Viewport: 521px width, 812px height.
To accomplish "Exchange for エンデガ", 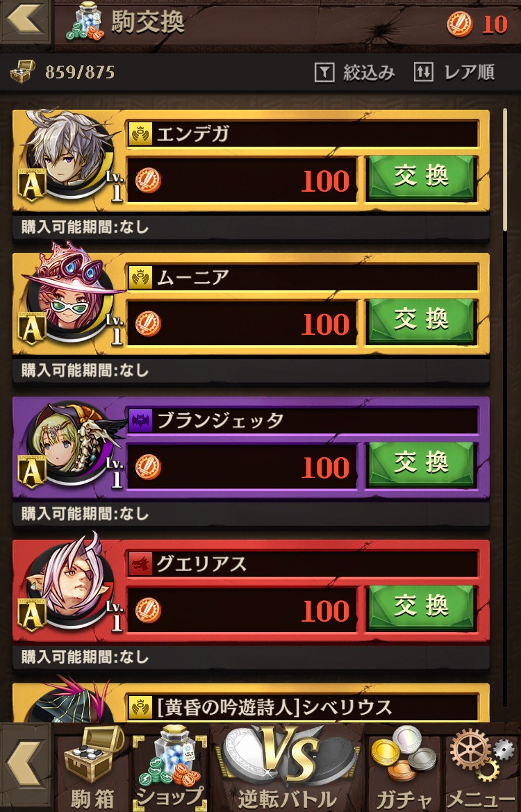I will point(422,178).
